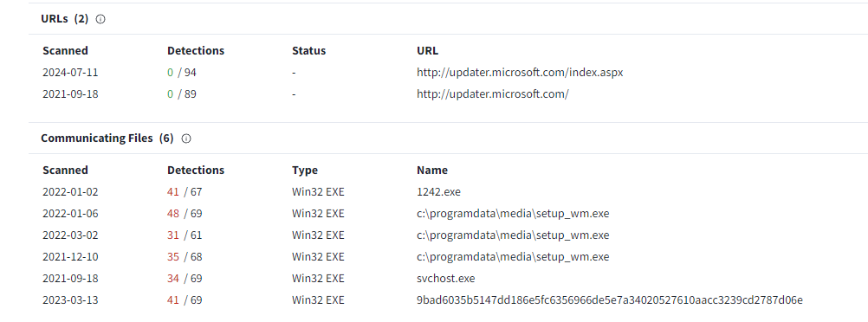
Task: Select 2021-09-18 date in the svchost.exe row
Action: coord(70,279)
